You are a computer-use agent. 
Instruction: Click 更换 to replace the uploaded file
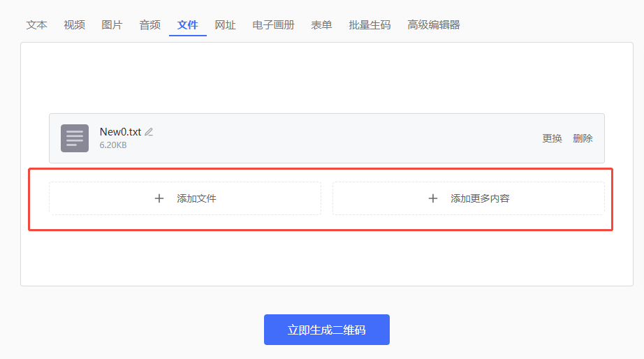(x=552, y=138)
